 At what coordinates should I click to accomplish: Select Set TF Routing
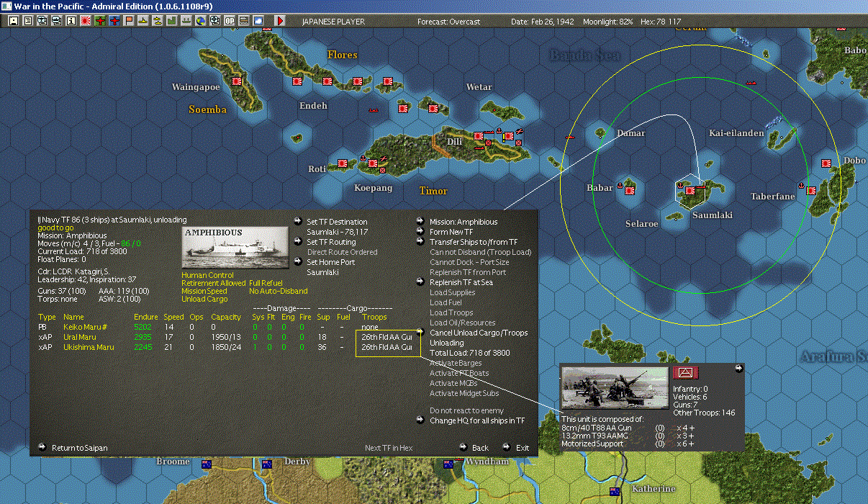(331, 242)
